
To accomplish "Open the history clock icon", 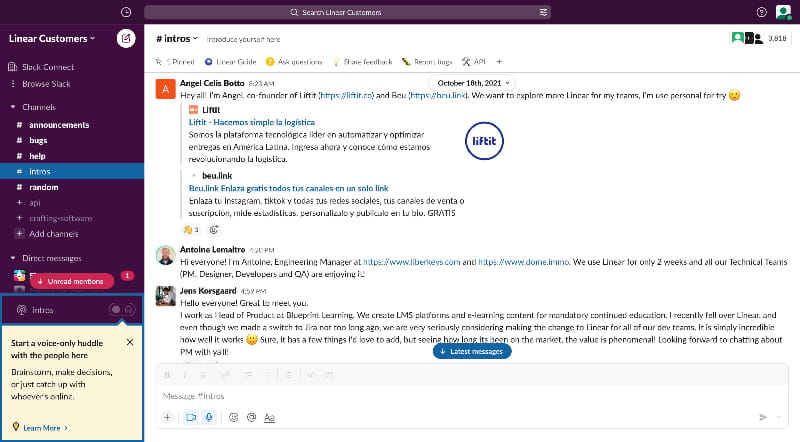I will click(126, 12).
